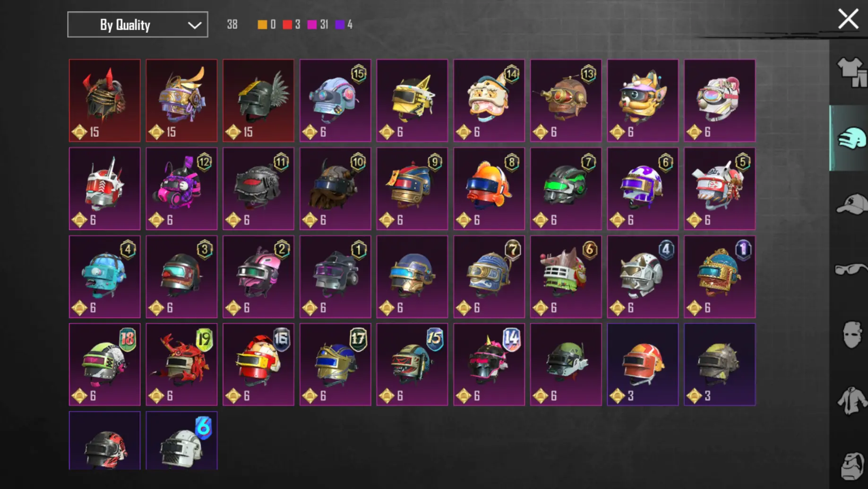Viewport: 868px width, 489px height.
Task: Filter by the red quality swatch
Action: tap(287, 25)
